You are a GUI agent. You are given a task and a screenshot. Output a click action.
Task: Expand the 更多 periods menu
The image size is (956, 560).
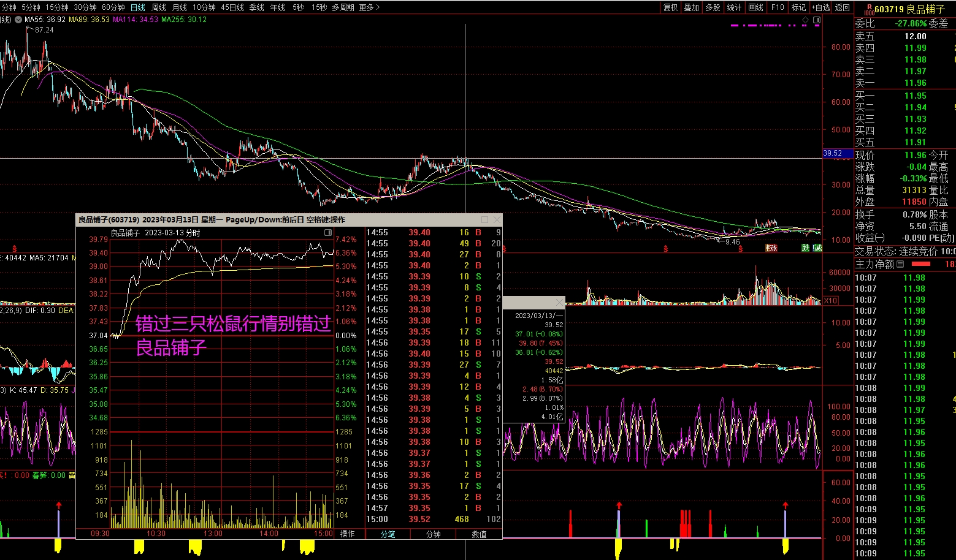click(x=370, y=7)
